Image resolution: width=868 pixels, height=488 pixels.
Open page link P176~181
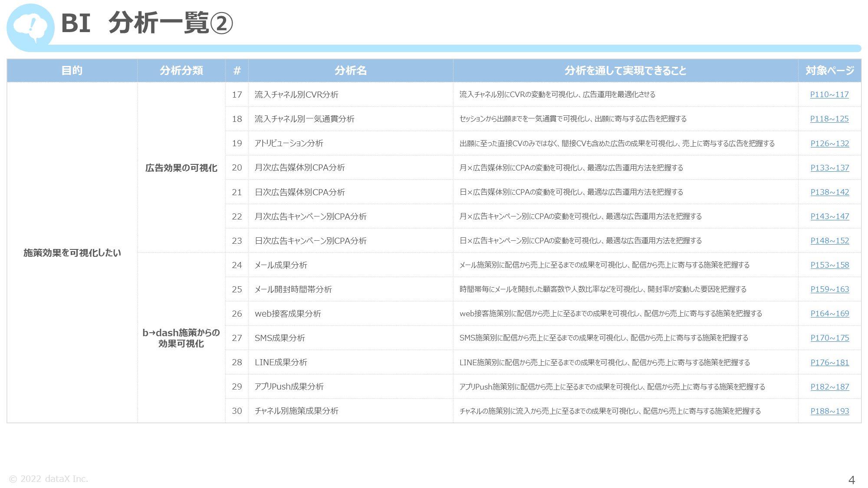(x=830, y=363)
